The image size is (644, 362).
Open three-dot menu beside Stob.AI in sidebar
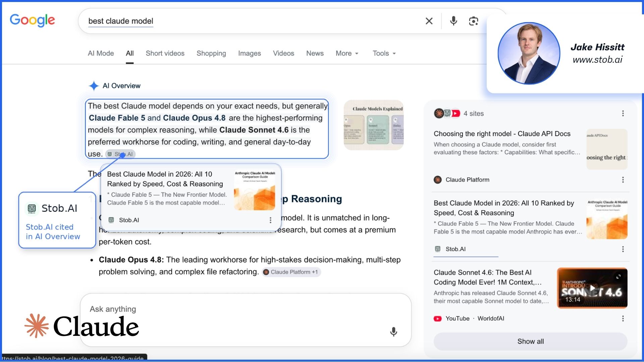623,249
